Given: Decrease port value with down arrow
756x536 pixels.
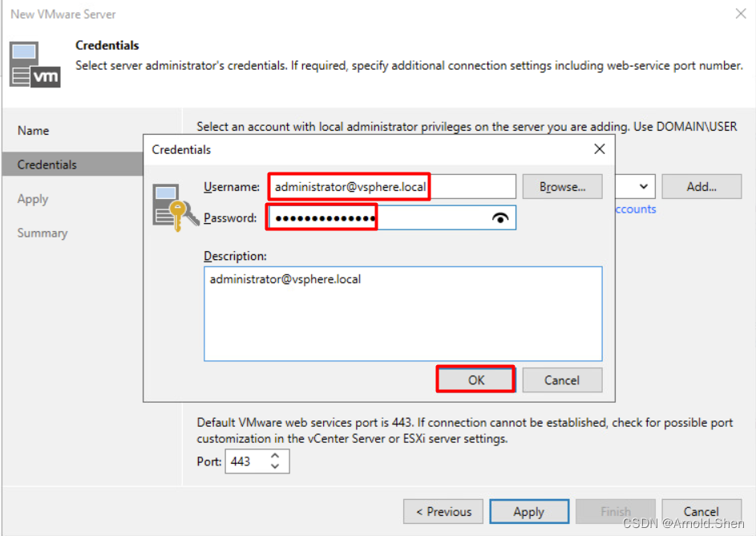Looking at the screenshot, I should point(275,467).
